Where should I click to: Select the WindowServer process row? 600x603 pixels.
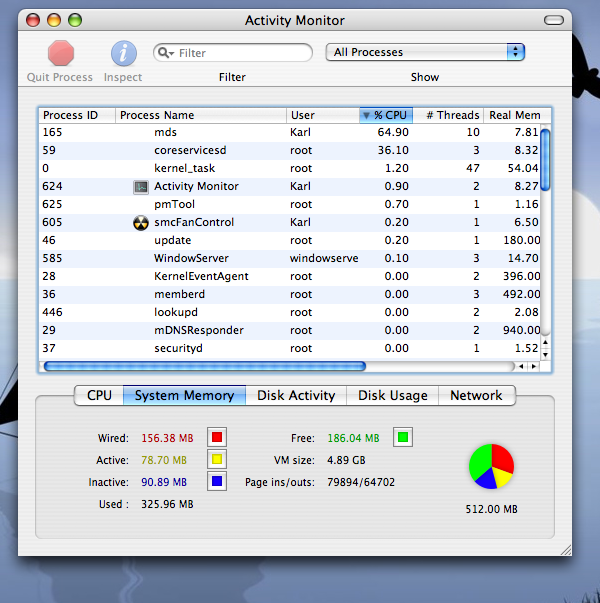coord(290,259)
